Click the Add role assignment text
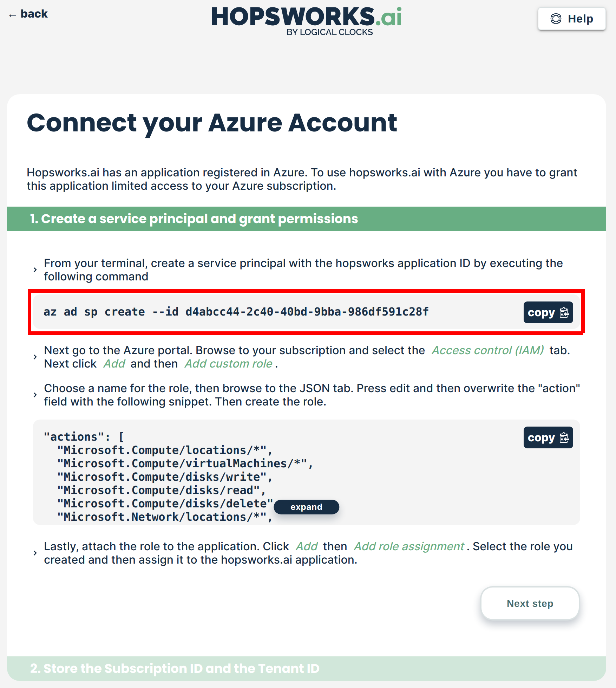The width and height of the screenshot is (616, 688). [x=409, y=546]
